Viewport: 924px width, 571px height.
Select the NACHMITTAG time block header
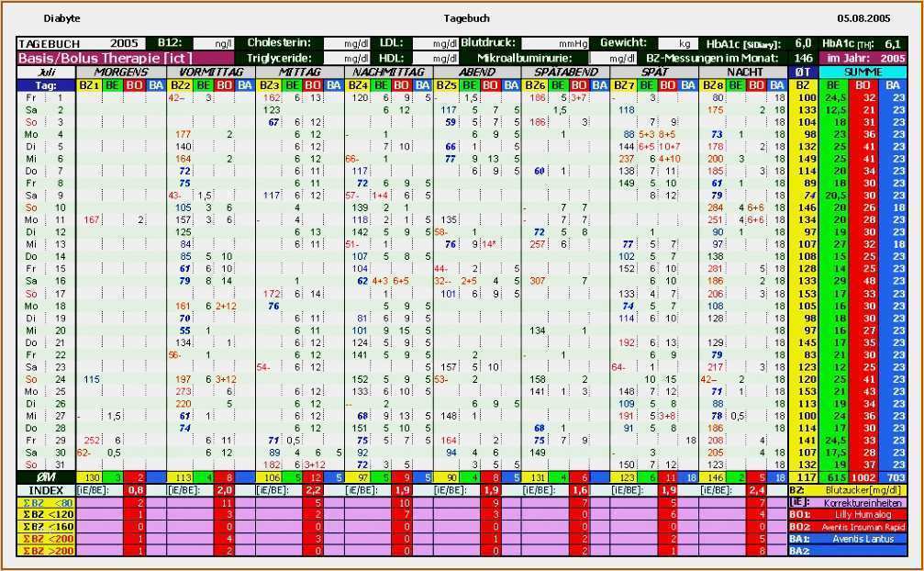coord(387,72)
